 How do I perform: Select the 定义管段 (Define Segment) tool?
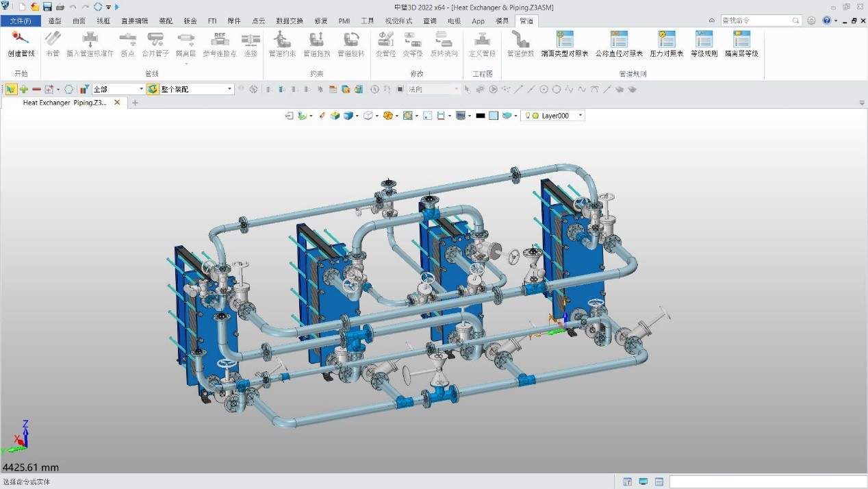pos(481,43)
